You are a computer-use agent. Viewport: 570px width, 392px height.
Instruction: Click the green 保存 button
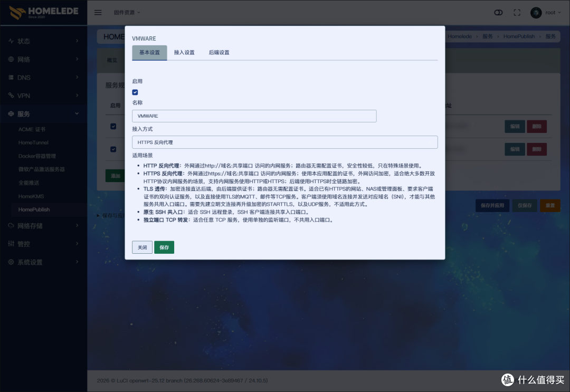coord(164,247)
